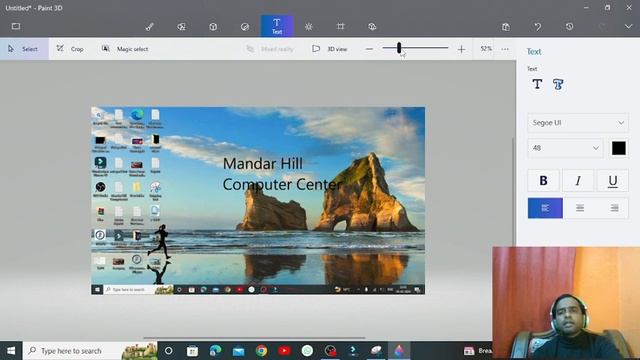
Task: Open the black text color swatch
Action: (618, 148)
